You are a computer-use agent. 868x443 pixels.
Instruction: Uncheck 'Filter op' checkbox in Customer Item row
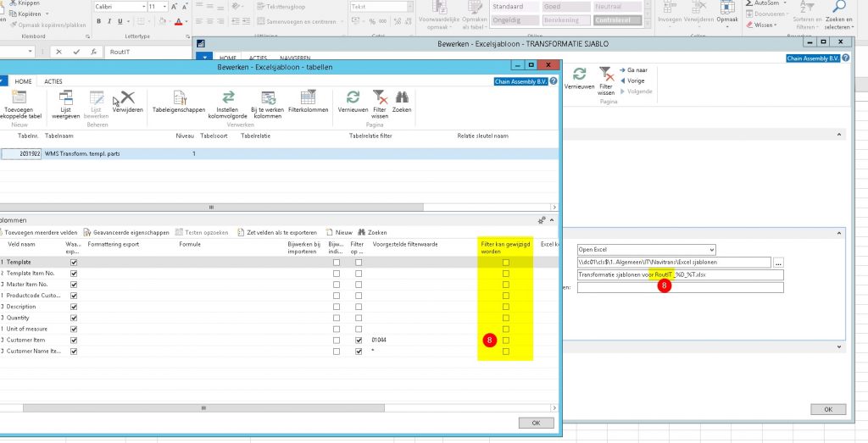(359, 341)
